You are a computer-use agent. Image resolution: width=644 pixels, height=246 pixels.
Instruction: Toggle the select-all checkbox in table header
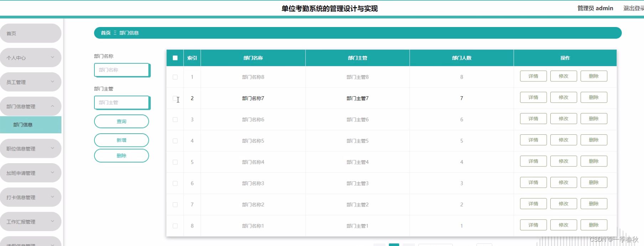click(175, 58)
